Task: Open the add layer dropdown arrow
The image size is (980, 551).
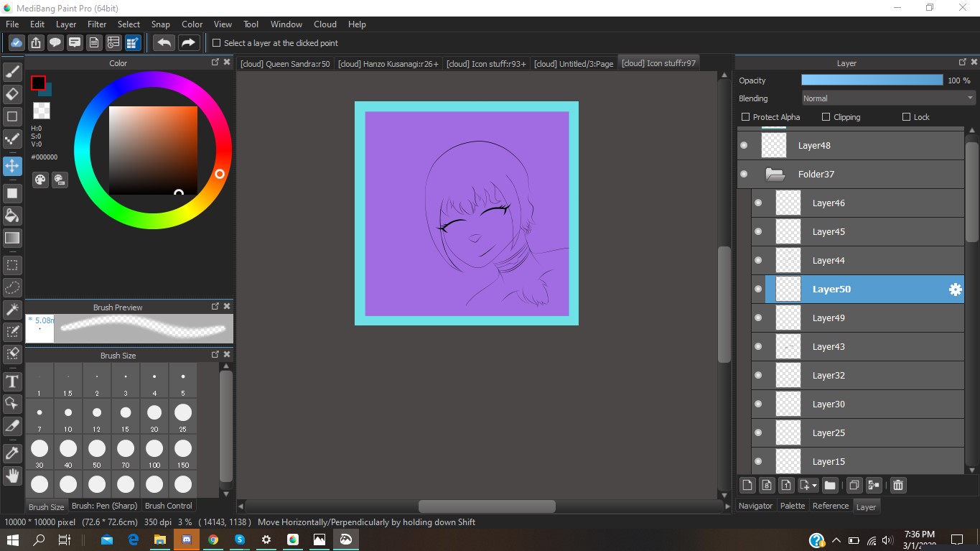Action: (814, 486)
